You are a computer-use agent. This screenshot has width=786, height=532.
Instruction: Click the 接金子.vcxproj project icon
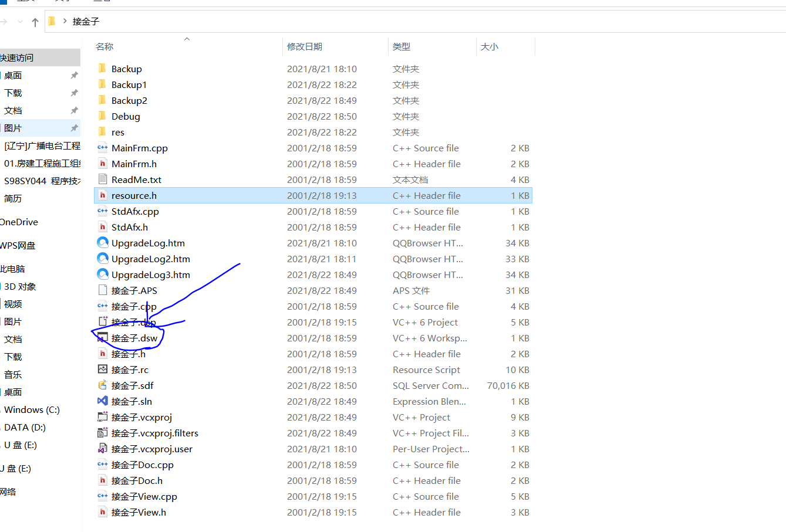102,417
